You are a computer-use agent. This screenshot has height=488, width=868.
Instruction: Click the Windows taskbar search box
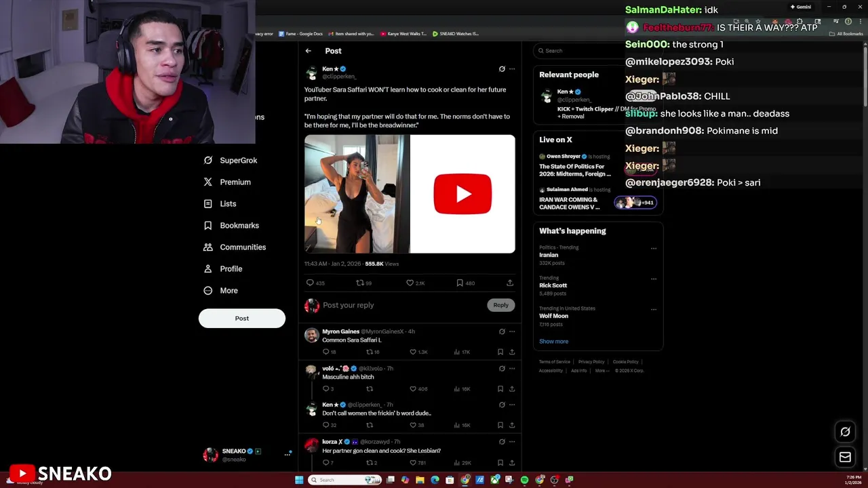tap(344, 480)
